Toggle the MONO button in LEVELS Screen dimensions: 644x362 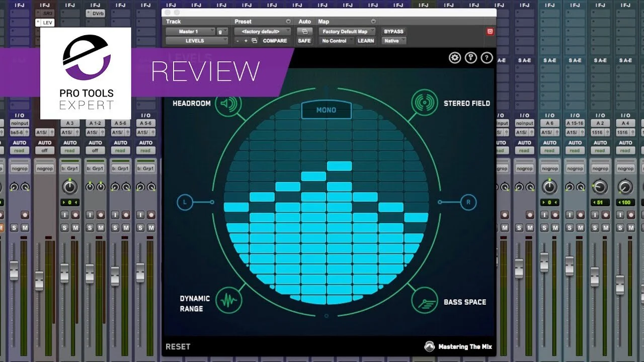[x=326, y=110]
